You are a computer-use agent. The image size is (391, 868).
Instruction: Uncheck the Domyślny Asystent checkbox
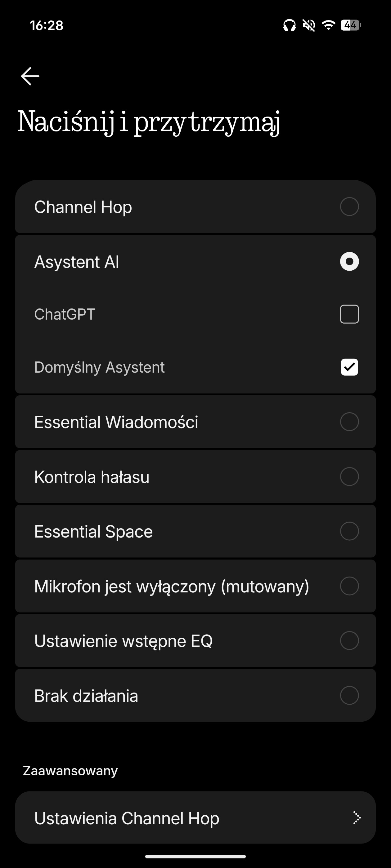pos(349,367)
